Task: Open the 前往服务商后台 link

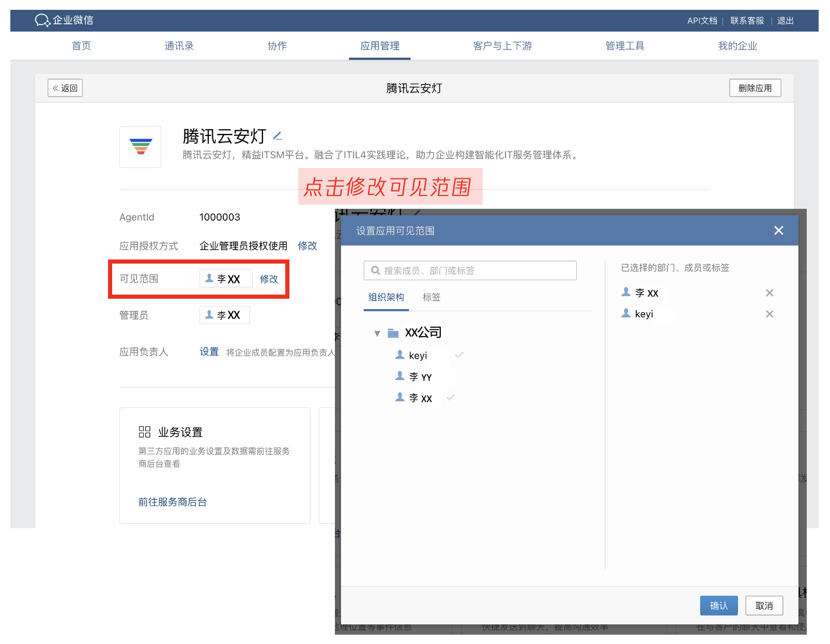Action: [x=173, y=502]
